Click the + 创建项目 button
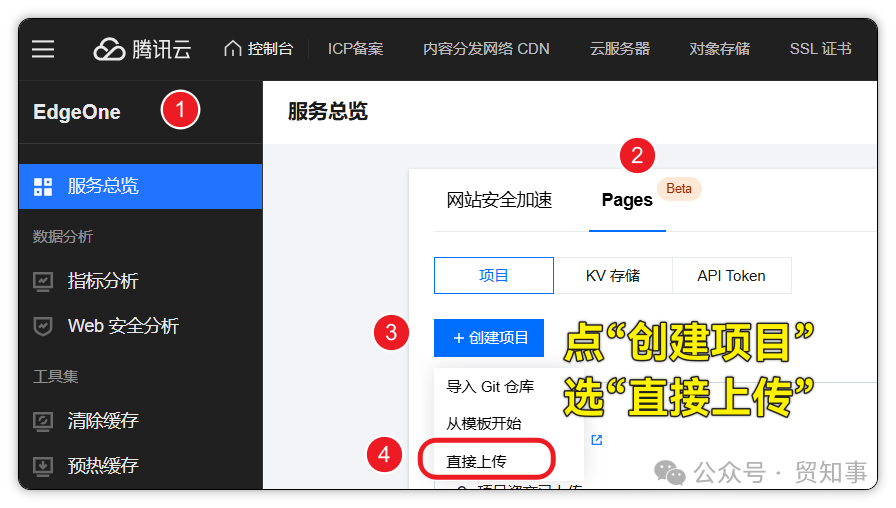 [489, 338]
